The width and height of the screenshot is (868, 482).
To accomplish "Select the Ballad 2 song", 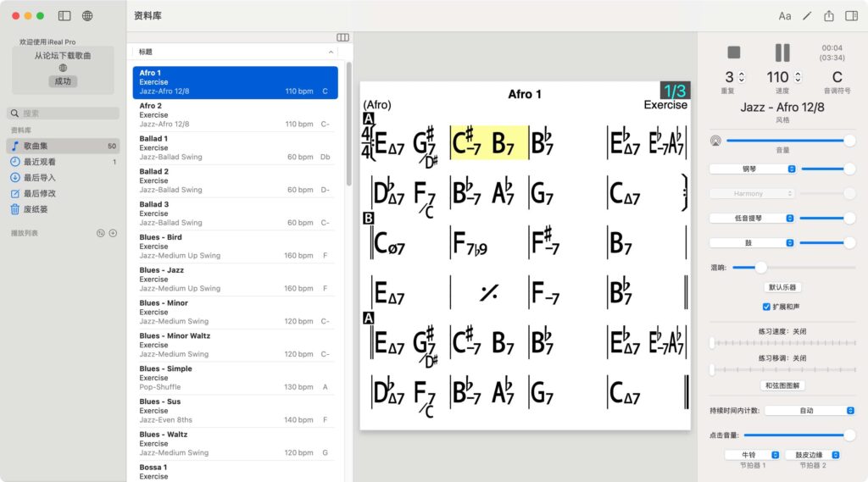I will click(x=236, y=180).
